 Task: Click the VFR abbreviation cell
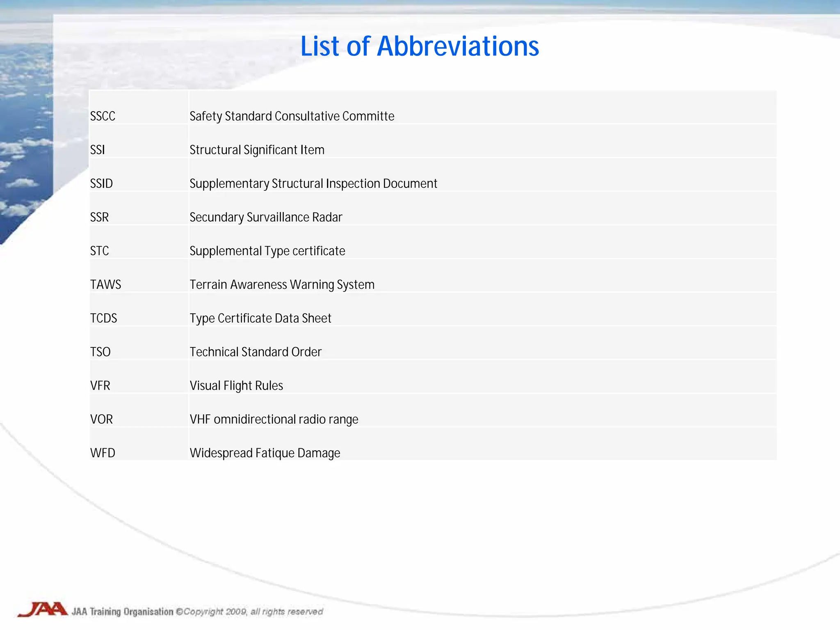[x=139, y=377]
